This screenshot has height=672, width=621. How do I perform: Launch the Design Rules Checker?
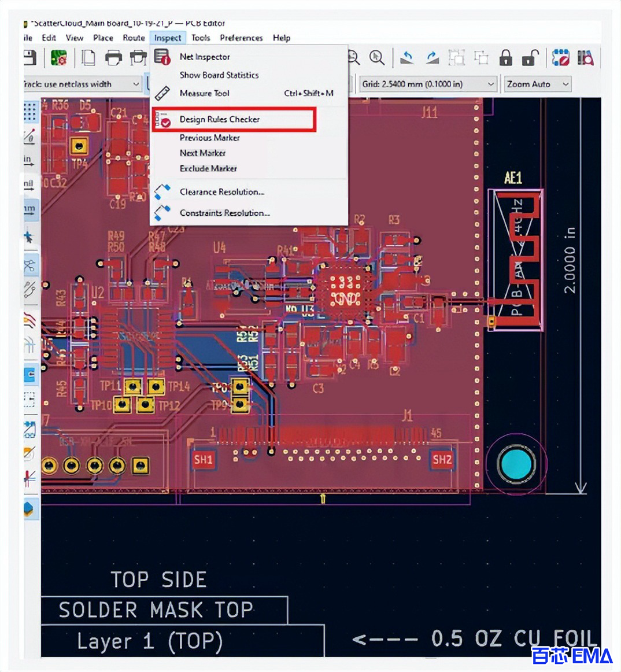coord(234,119)
